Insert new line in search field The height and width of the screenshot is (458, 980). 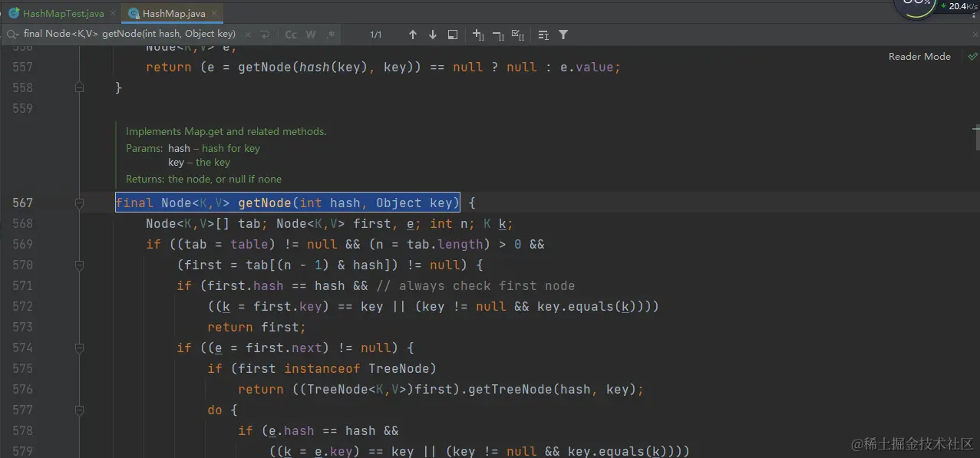(x=265, y=35)
